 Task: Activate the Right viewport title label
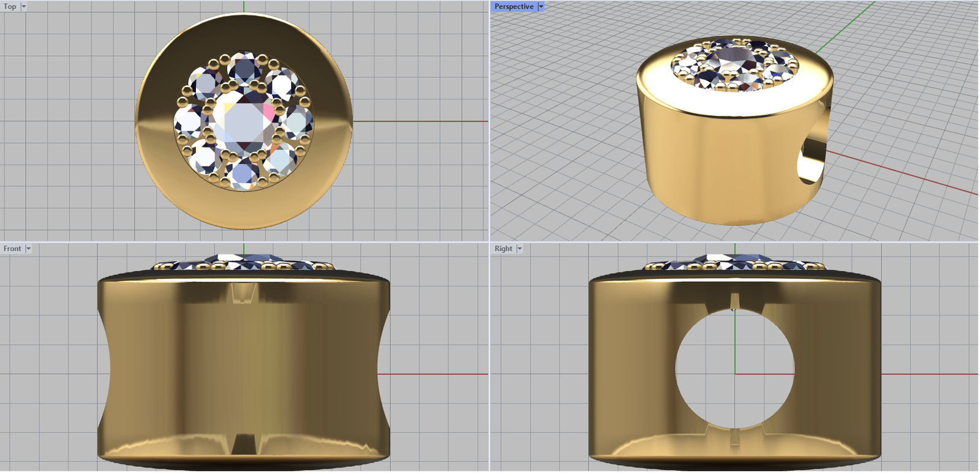[503, 249]
